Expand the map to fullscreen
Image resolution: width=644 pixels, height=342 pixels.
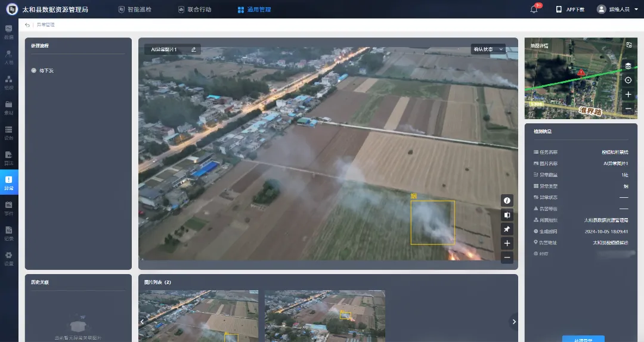(628, 45)
